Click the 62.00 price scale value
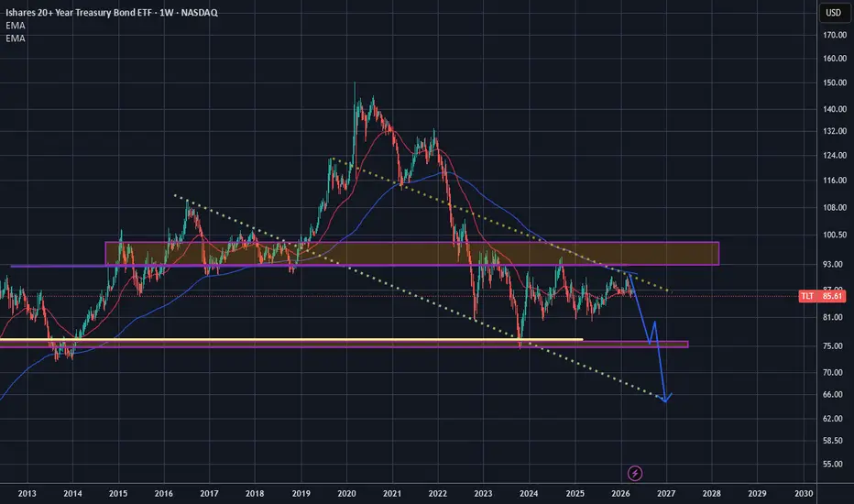 835,419
